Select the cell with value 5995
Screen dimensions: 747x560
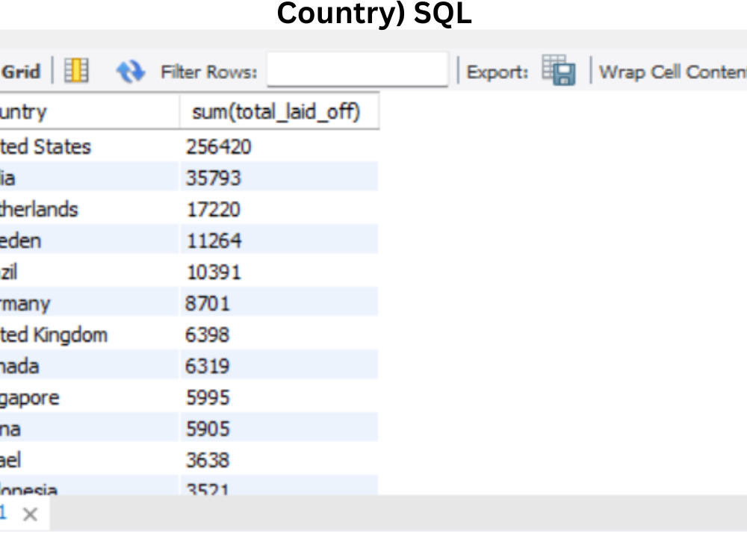click(x=279, y=397)
